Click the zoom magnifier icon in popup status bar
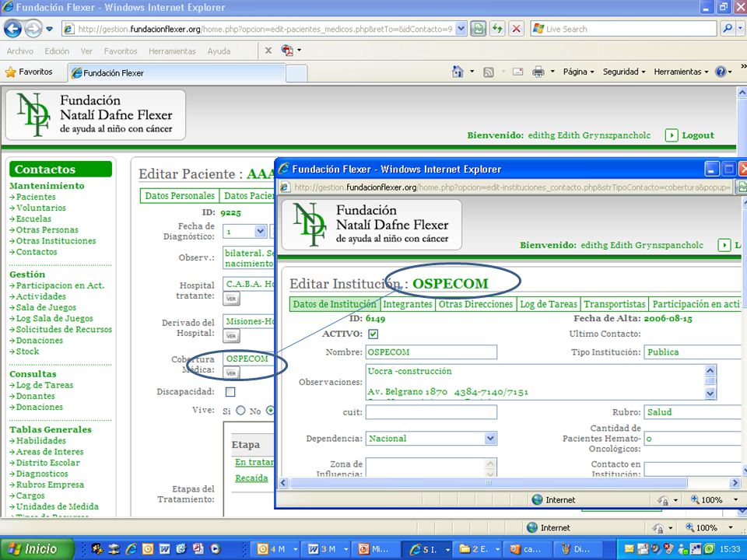This screenshot has width=747, height=560. coord(695,499)
